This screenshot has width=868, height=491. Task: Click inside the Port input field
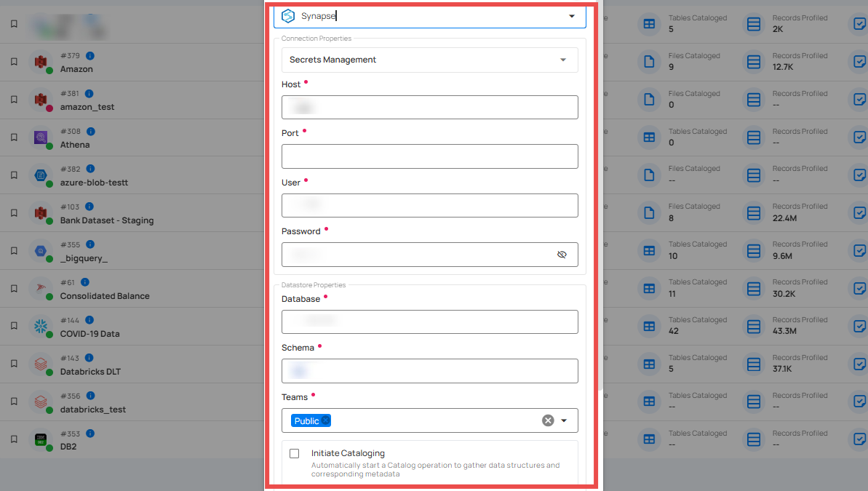429,156
